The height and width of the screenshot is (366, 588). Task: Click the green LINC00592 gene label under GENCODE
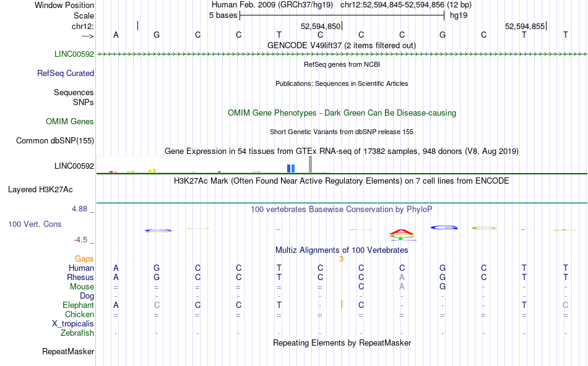(x=74, y=54)
